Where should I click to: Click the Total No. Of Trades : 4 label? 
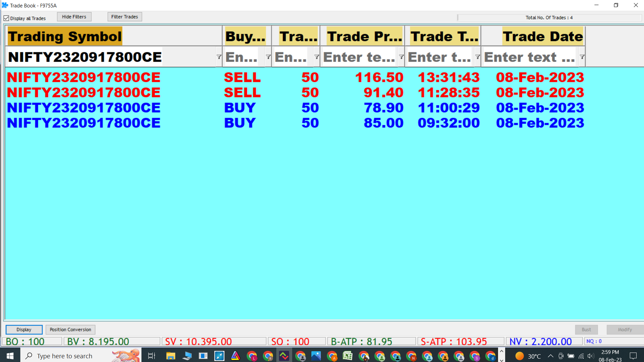click(549, 18)
